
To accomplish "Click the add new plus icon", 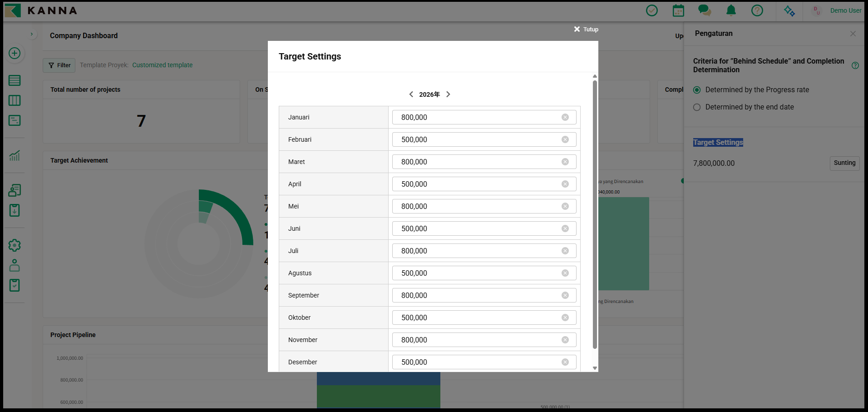I will pyautogui.click(x=15, y=53).
